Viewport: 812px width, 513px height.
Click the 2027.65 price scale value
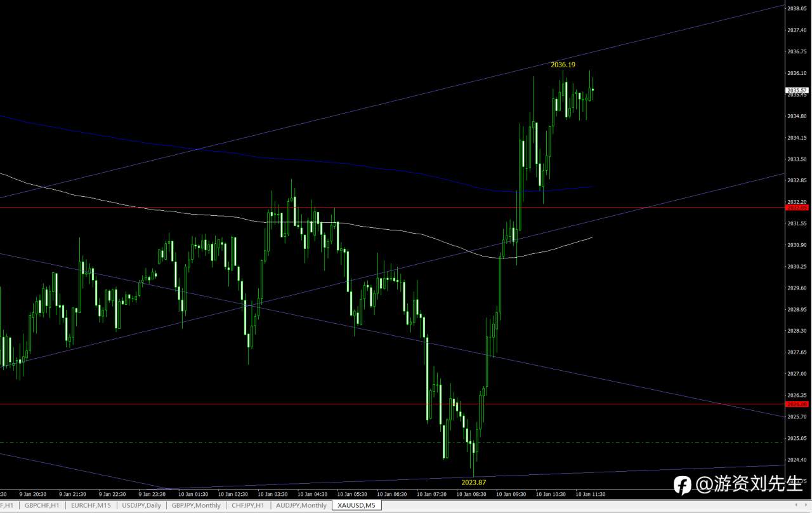click(x=797, y=352)
